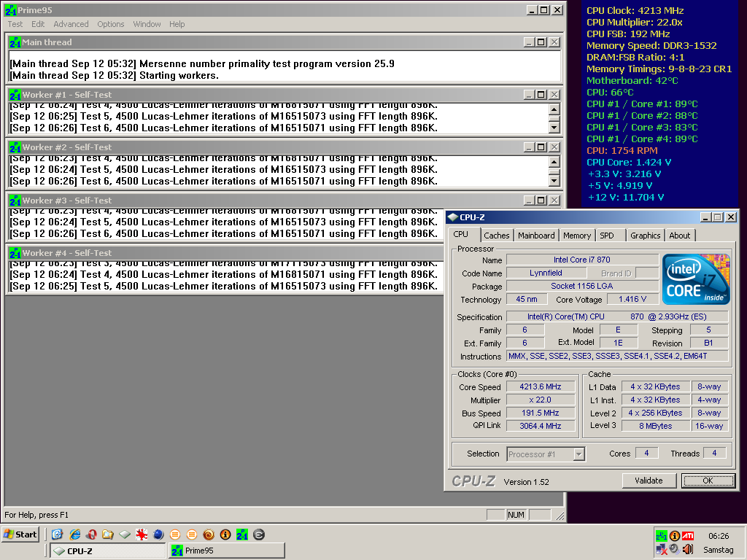747x560 pixels.
Task: Open Prime95 Test menu
Action: point(15,24)
